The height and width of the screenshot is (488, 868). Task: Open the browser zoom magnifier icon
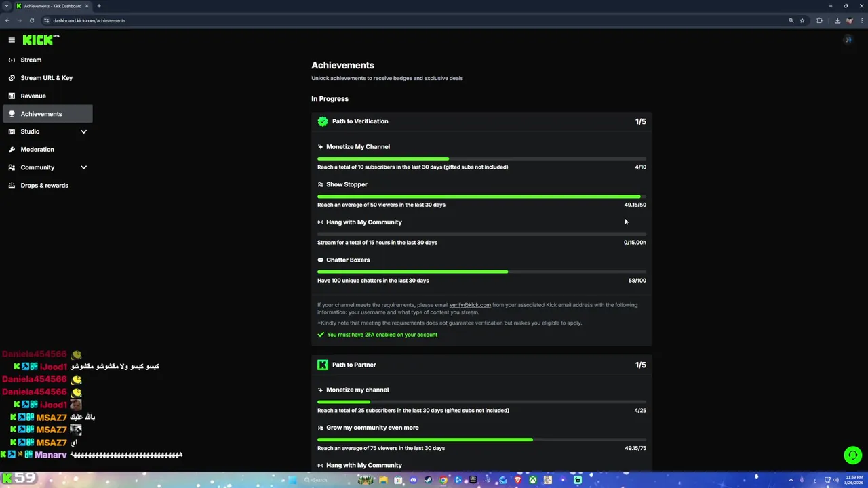click(791, 20)
